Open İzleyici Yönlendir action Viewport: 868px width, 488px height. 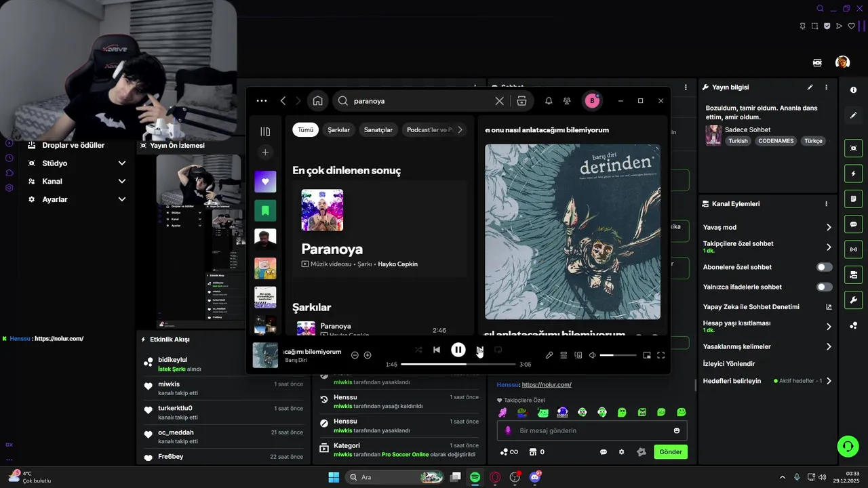(x=729, y=364)
